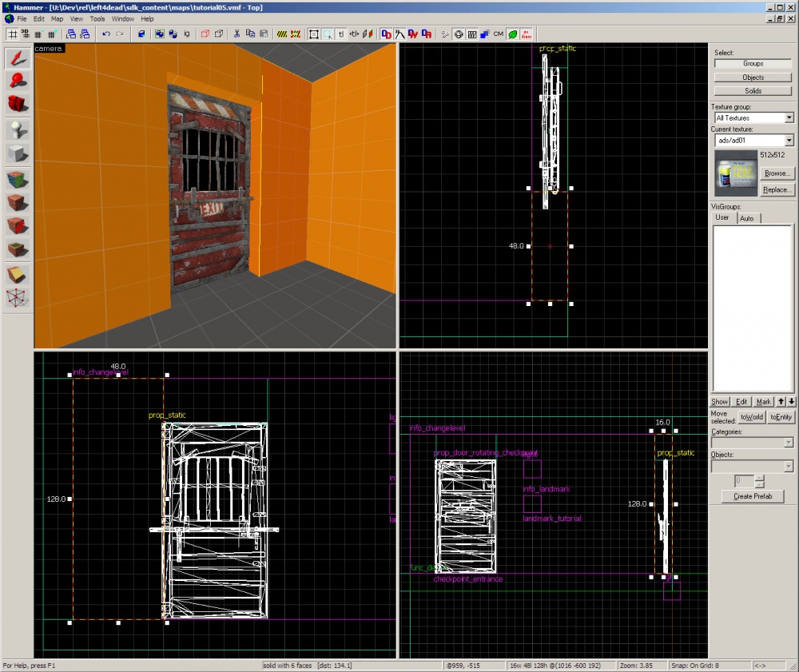
Task: Select the Entity tool
Action: 17,128
